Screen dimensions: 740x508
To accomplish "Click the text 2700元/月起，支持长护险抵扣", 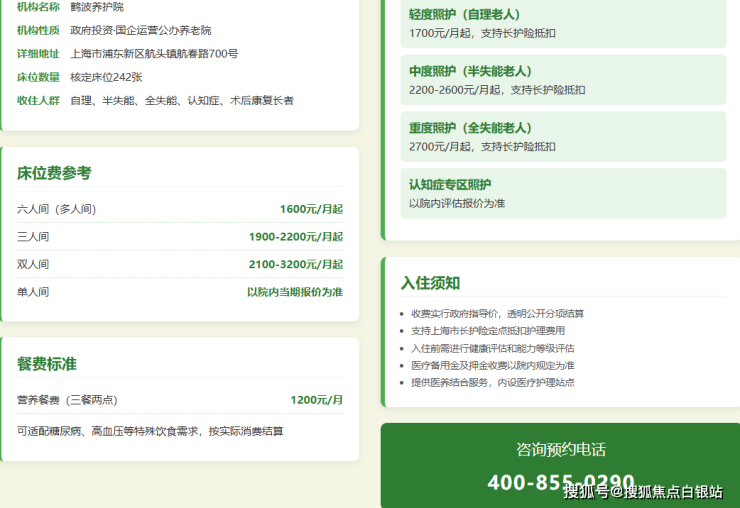I will click(482, 146).
